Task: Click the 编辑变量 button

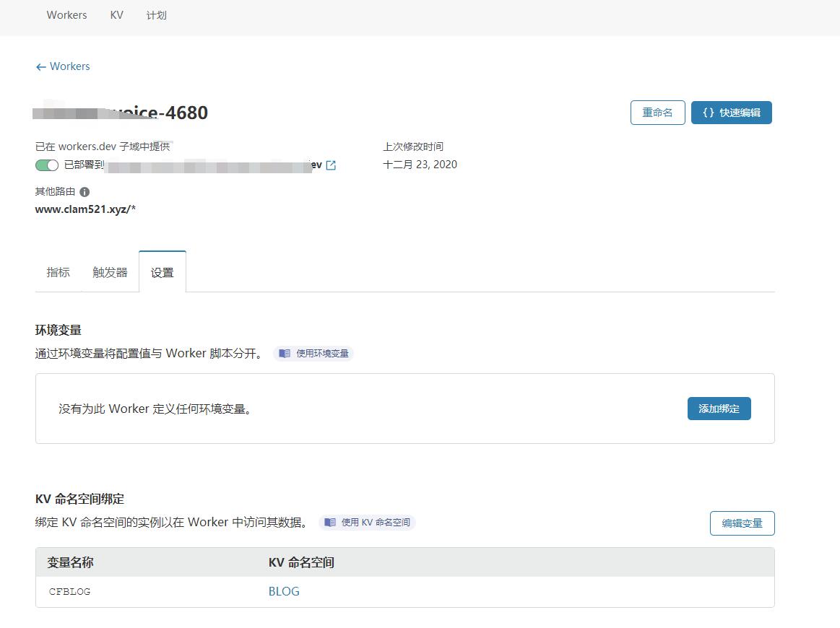Action: pyautogui.click(x=742, y=523)
